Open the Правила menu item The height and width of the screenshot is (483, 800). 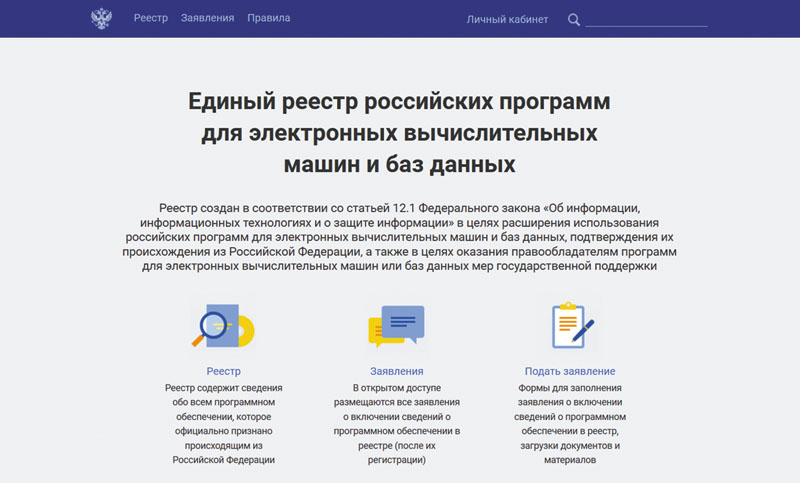269,18
